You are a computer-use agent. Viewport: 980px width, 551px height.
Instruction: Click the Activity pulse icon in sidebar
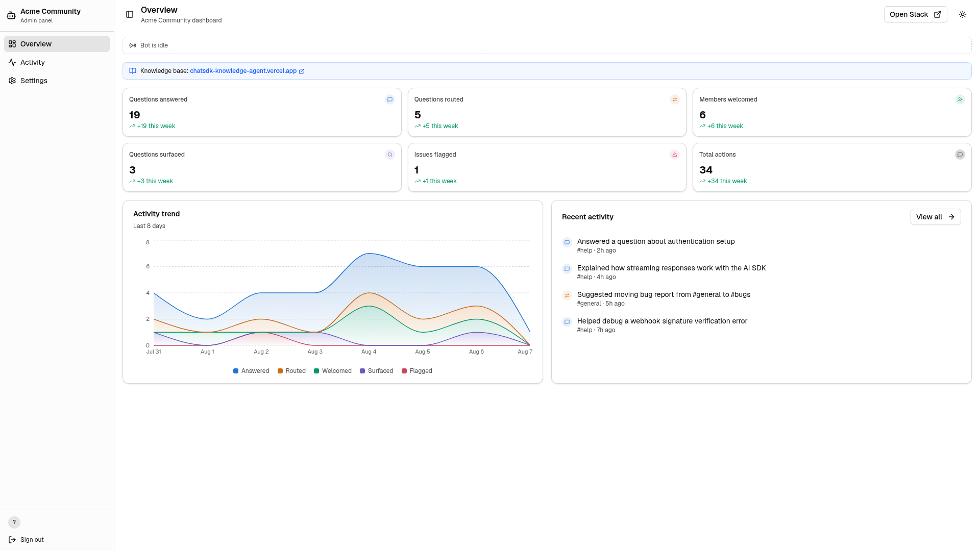click(12, 62)
